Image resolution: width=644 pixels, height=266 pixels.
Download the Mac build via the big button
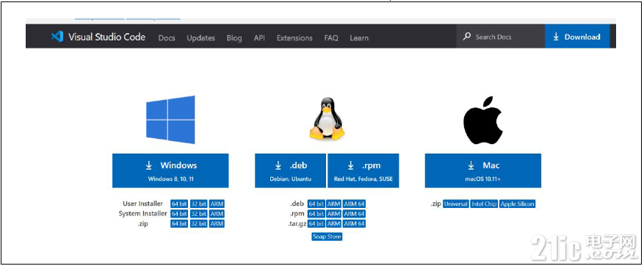click(x=483, y=170)
